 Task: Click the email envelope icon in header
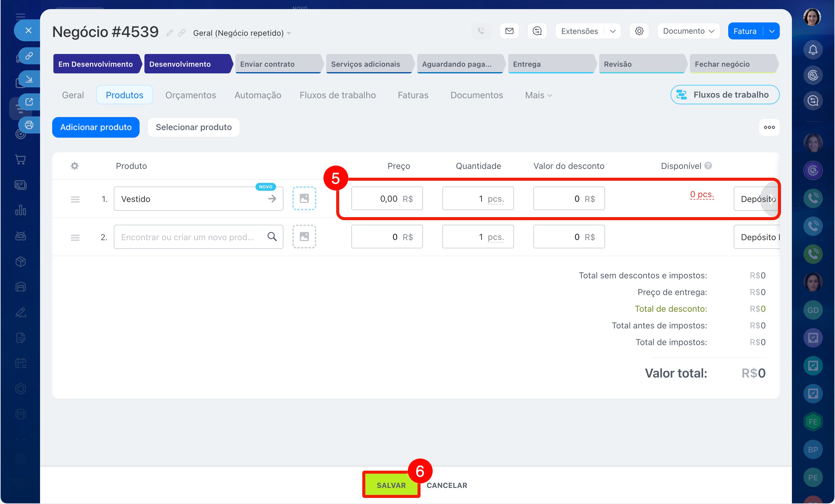coord(509,31)
